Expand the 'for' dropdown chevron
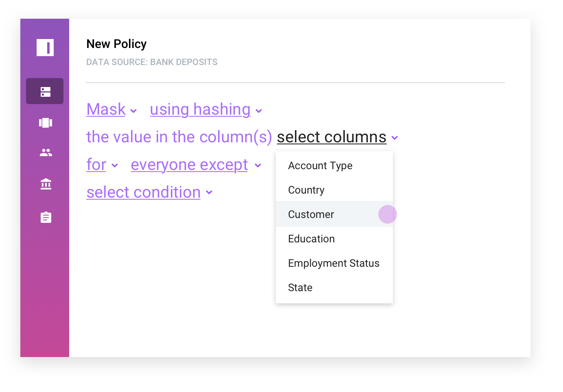 pos(115,166)
